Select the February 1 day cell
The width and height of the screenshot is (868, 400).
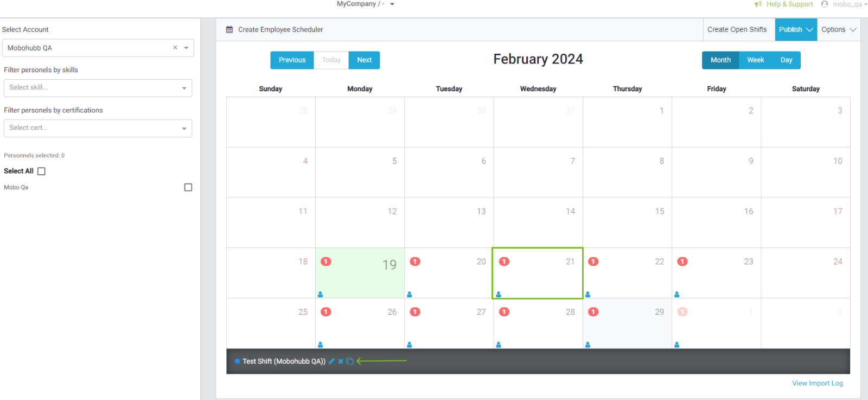click(627, 122)
